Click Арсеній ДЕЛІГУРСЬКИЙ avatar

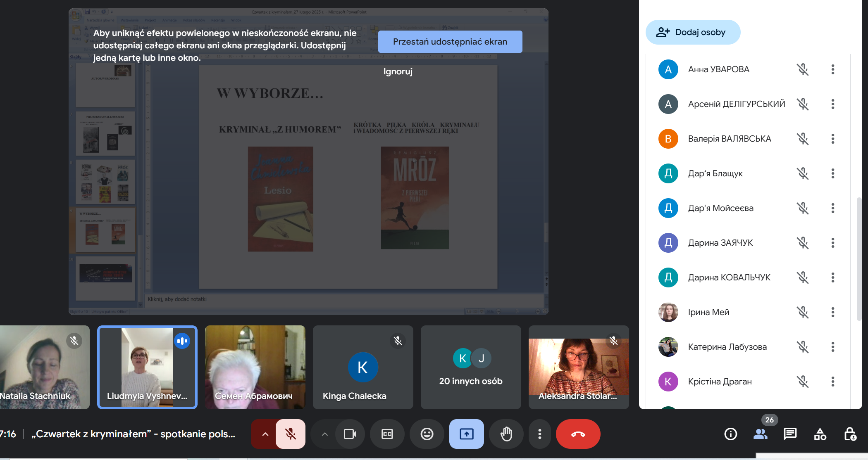coord(668,104)
